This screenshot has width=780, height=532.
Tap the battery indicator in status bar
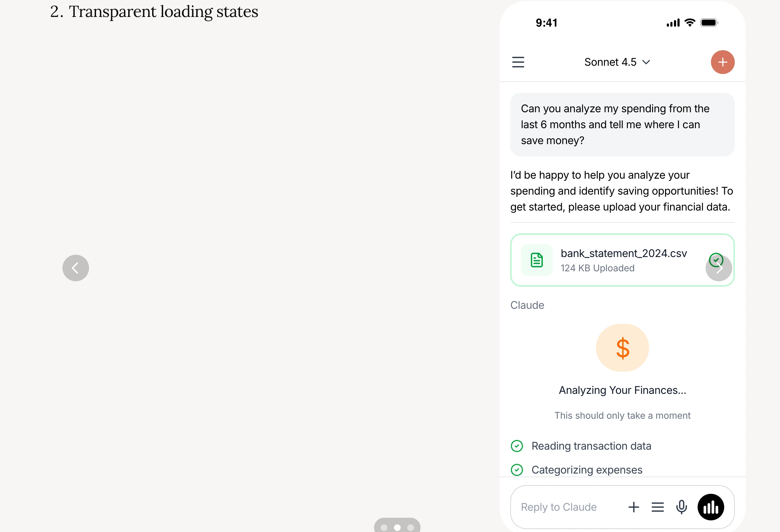point(709,23)
